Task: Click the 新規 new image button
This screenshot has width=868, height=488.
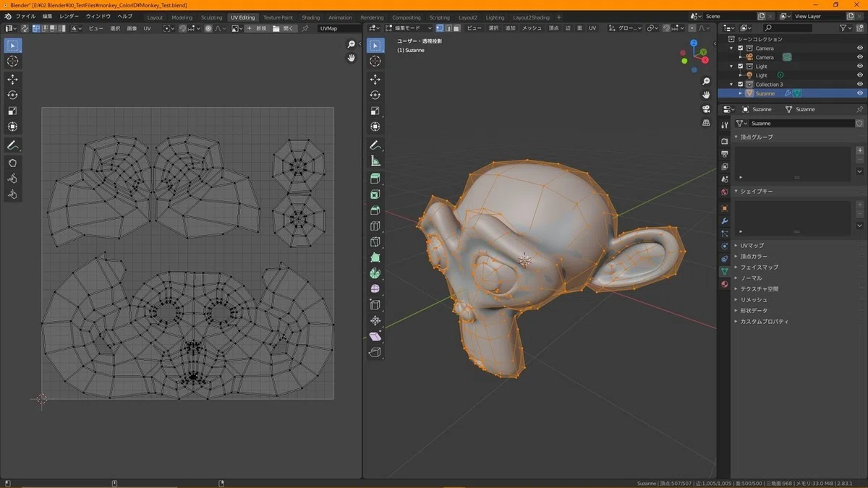Action: tap(257, 28)
